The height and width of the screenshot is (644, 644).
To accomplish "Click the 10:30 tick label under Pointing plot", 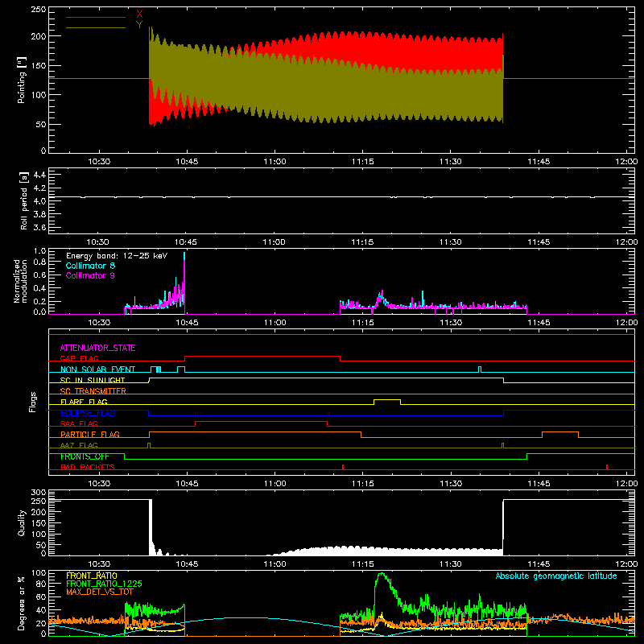I will (99, 162).
